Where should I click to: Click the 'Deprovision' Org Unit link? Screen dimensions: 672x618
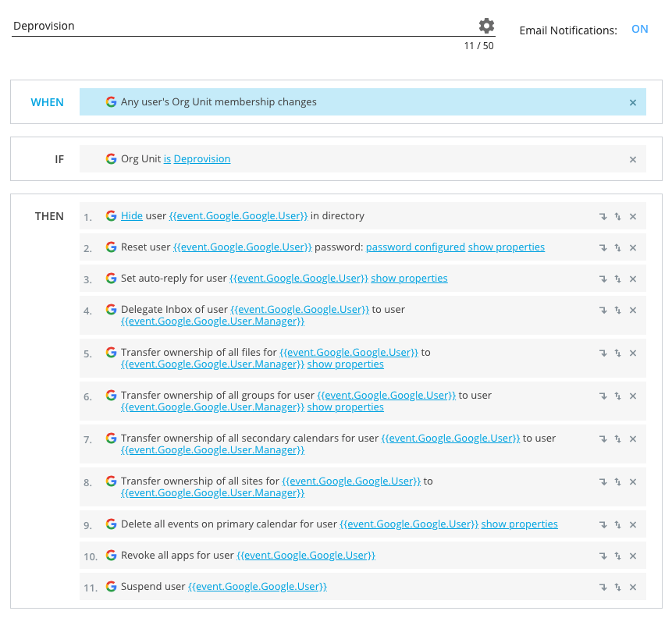pos(201,159)
